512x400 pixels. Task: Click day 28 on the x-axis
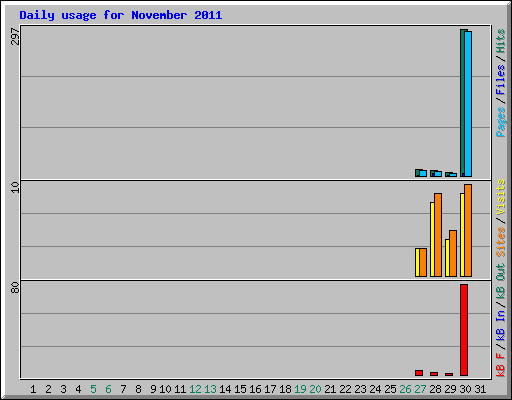[x=435, y=389]
